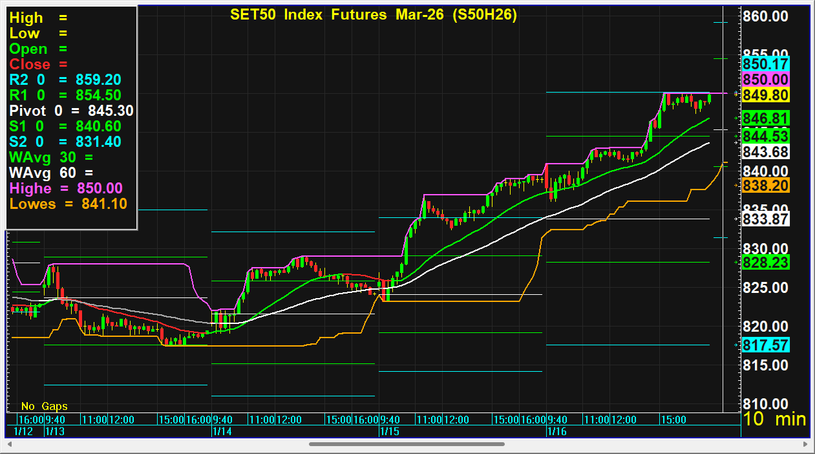
Task: Click the Pivot 0 = 845.30 legend row
Action: 70,110
